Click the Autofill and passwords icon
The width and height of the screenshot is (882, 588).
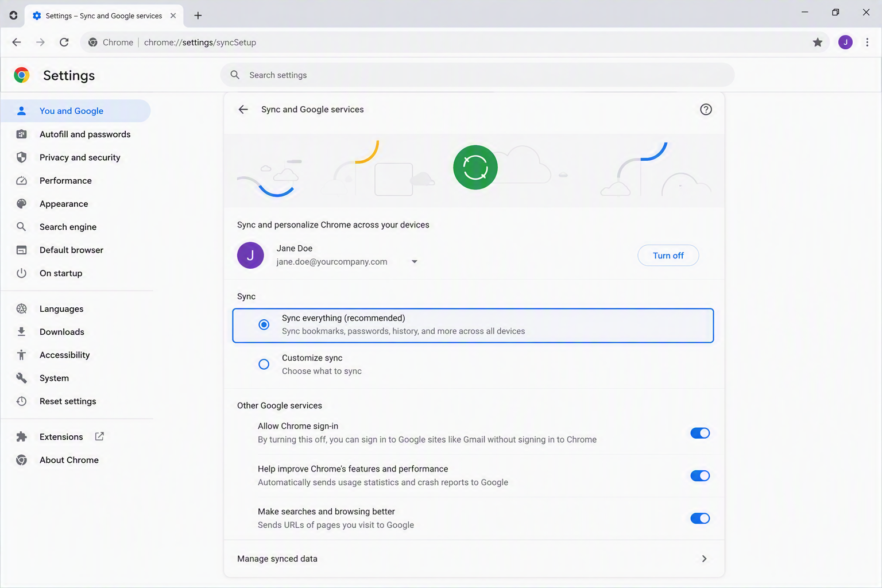point(21,134)
